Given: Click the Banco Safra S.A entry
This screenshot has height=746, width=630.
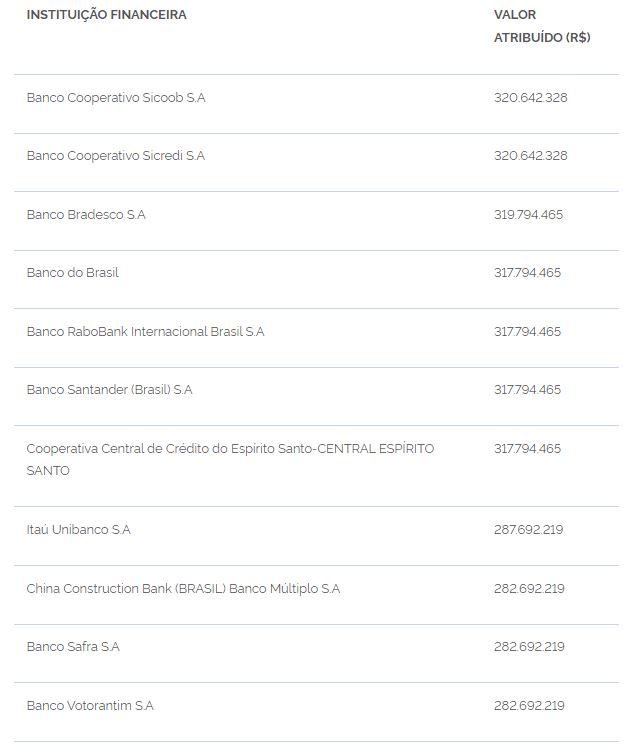Looking at the screenshot, I should tap(73, 647).
